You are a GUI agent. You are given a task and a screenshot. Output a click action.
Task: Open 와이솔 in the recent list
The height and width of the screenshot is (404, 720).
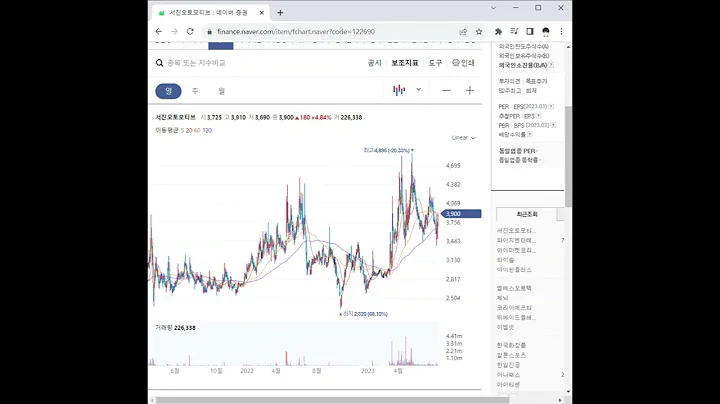coord(506,260)
